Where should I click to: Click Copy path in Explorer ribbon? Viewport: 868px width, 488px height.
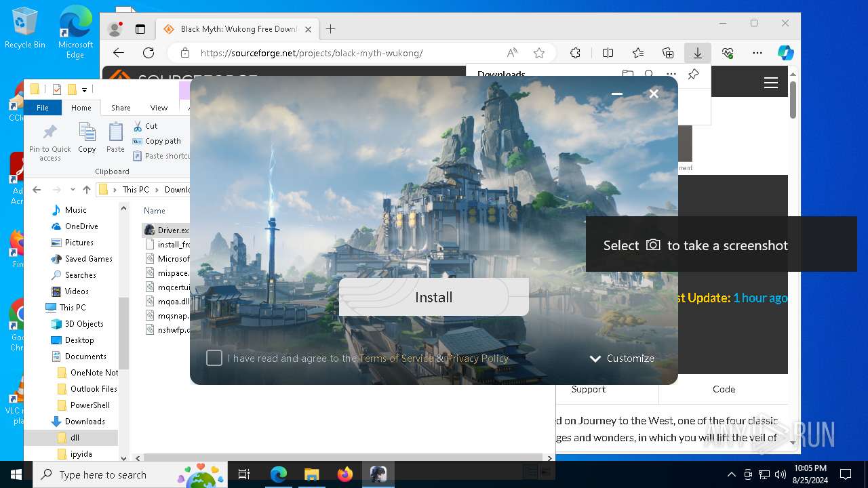pos(157,141)
